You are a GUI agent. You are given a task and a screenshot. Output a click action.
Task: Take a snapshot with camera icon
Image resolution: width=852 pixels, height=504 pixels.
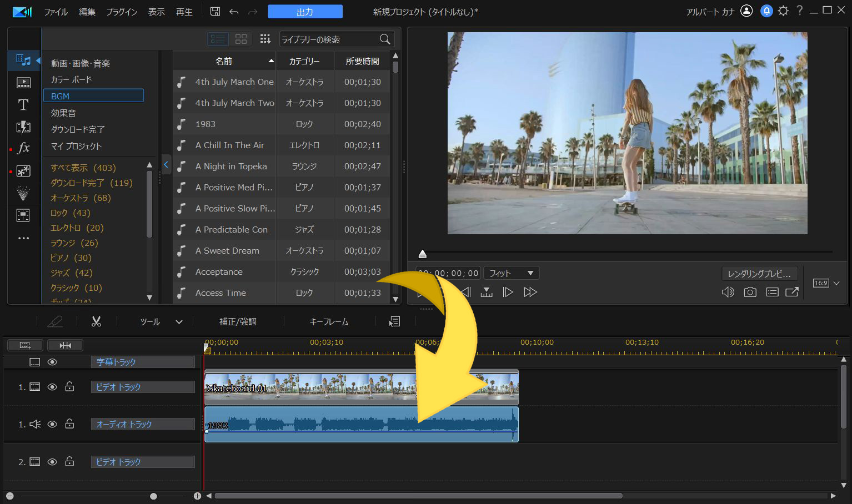coord(750,292)
